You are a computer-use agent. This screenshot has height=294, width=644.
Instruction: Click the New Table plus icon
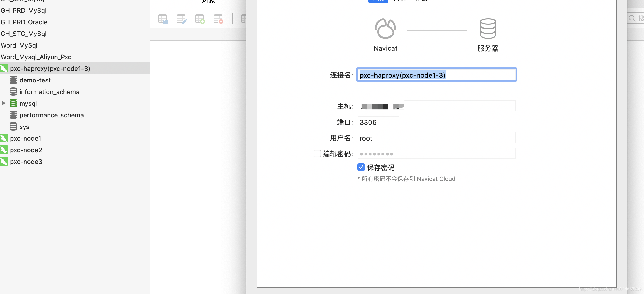[200, 19]
